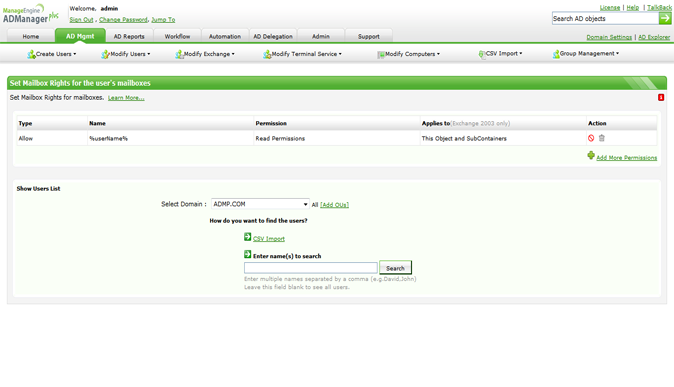
Task: Click the Modify Computers icon
Action: click(381, 55)
